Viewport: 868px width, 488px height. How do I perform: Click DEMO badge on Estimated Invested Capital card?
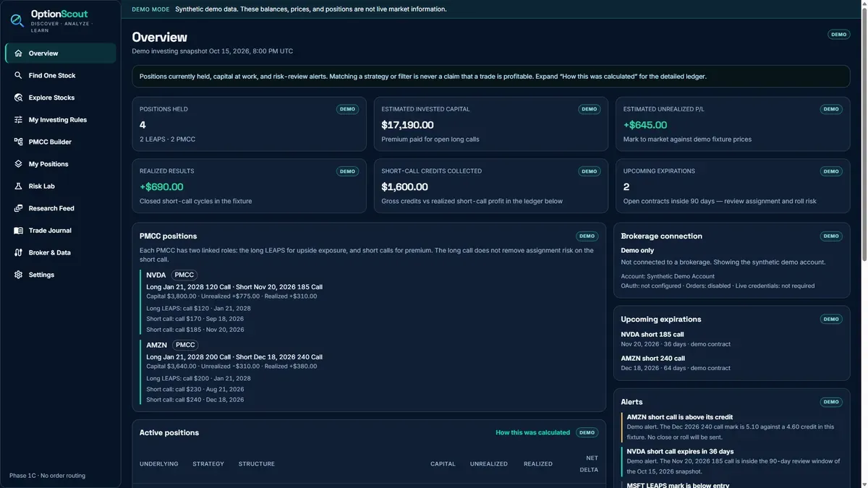[590, 109]
